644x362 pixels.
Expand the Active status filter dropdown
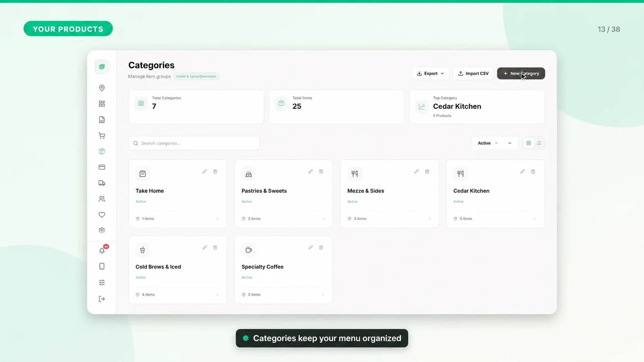pyautogui.click(x=510, y=143)
